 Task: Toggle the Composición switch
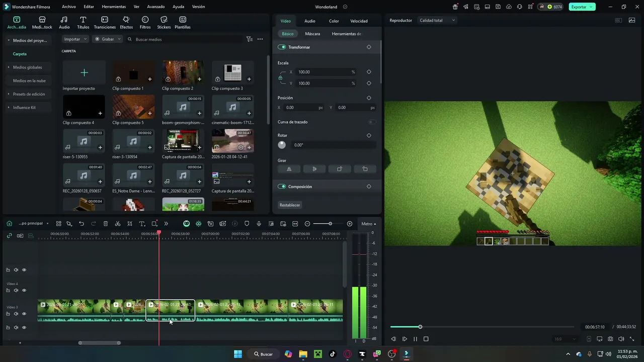[x=282, y=187]
